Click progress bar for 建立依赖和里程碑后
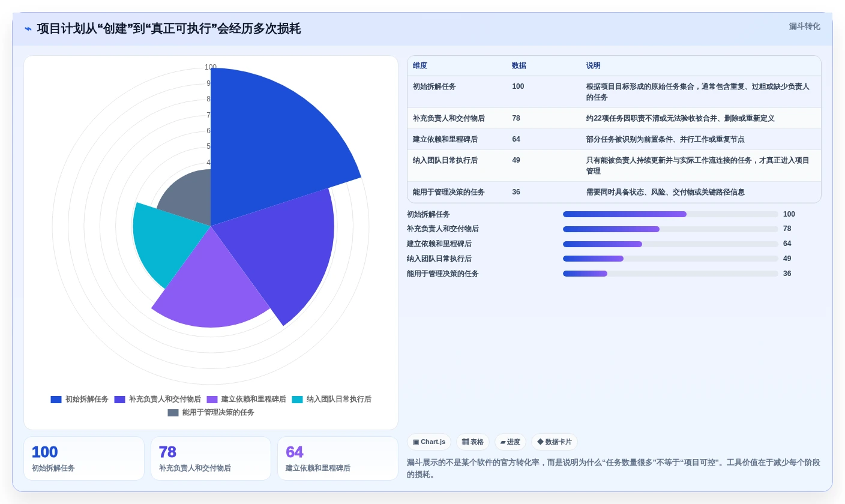 (x=670, y=244)
